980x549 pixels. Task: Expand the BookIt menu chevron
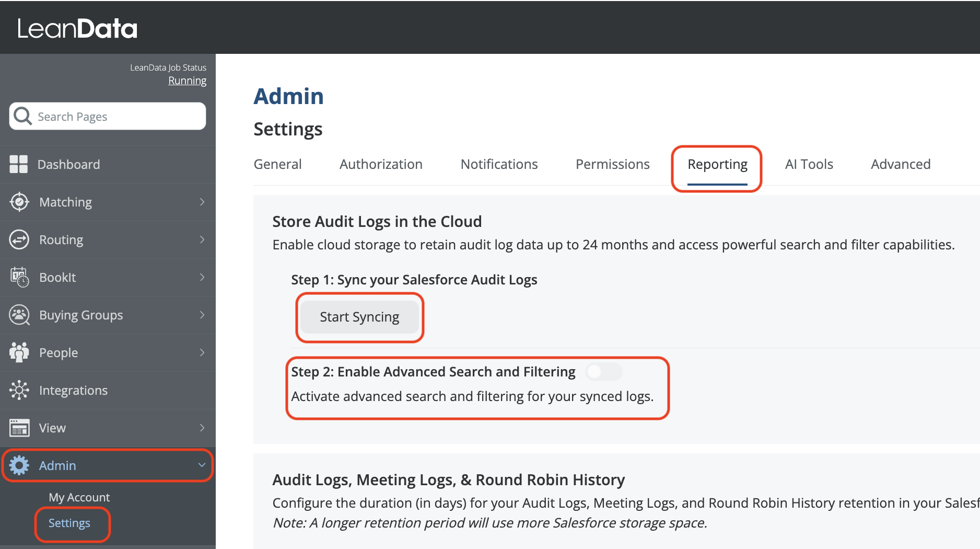[x=202, y=277]
